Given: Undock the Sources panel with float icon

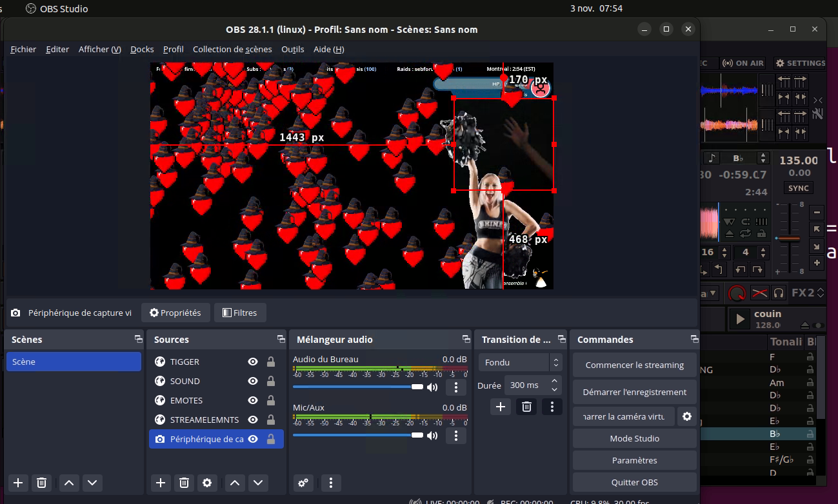Looking at the screenshot, I should point(281,339).
